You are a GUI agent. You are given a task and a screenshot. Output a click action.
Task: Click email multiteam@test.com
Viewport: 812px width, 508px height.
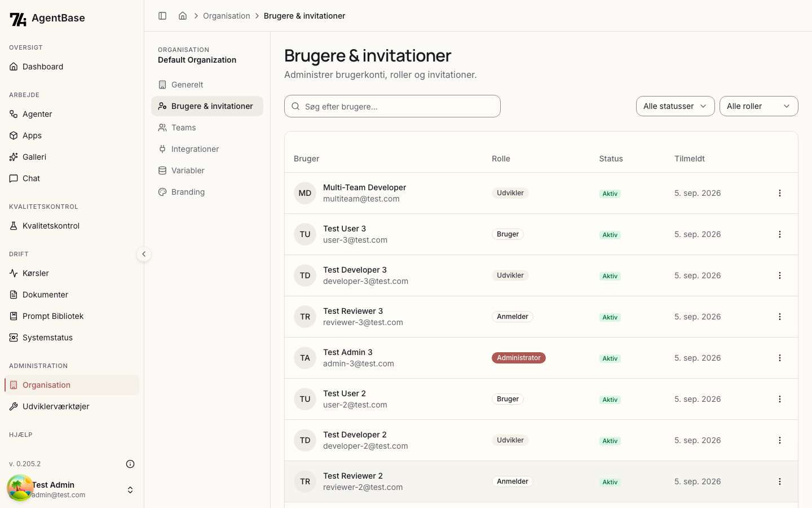[x=361, y=199]
